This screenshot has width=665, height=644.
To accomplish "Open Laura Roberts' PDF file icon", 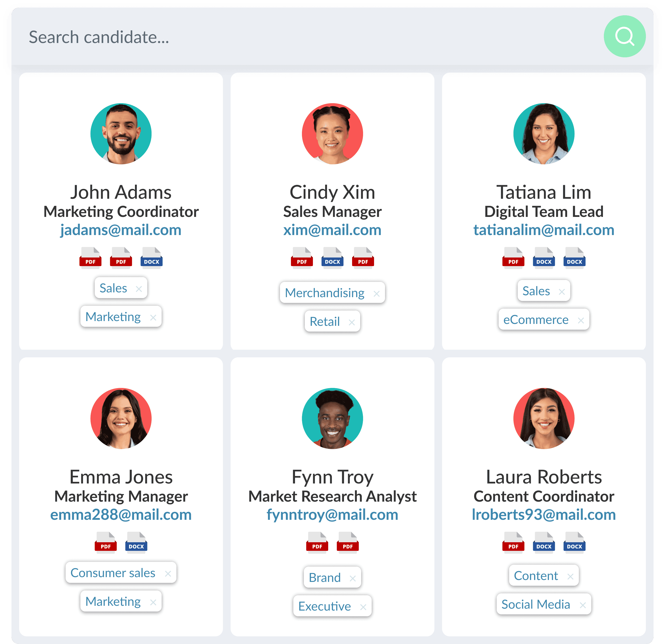I will click(x=513, y=542).
